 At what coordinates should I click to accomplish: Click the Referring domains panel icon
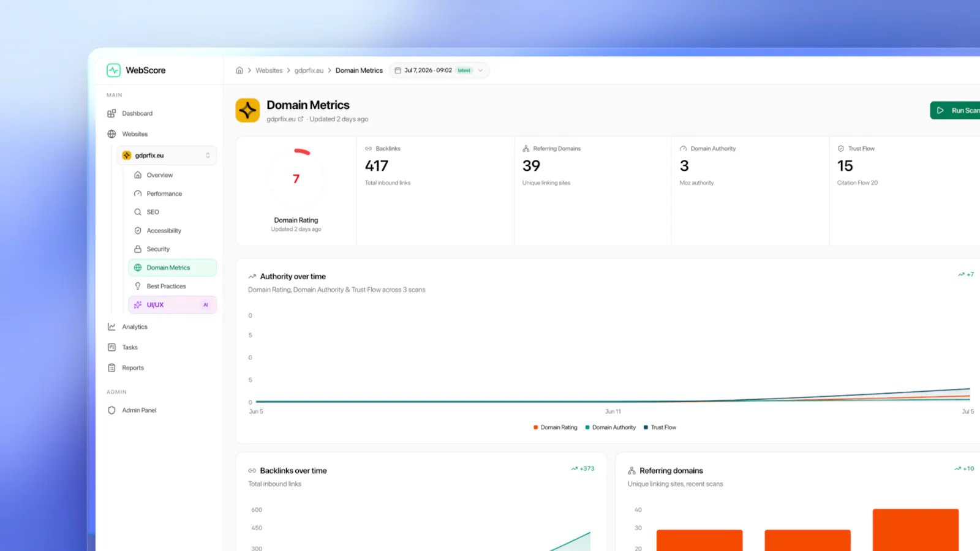pyautogui.click(x=631, y=471)
